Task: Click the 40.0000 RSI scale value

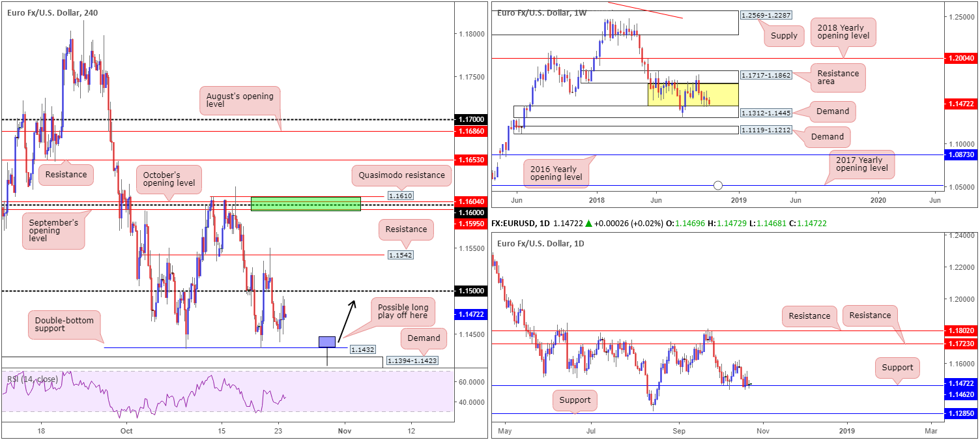Action: pos(471,402)
